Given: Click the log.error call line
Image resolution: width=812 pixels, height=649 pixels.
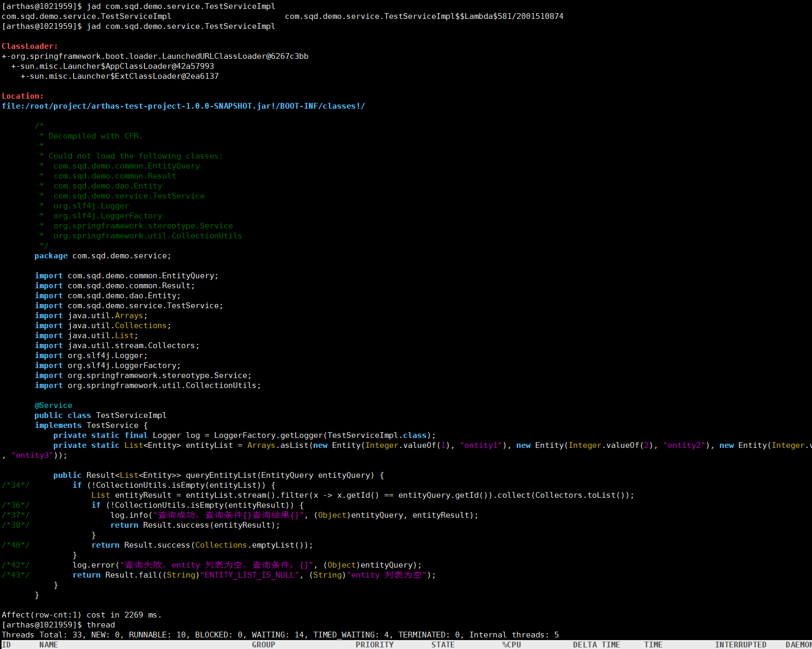Looking at the screenshot, I should click(x=247, y=565).
